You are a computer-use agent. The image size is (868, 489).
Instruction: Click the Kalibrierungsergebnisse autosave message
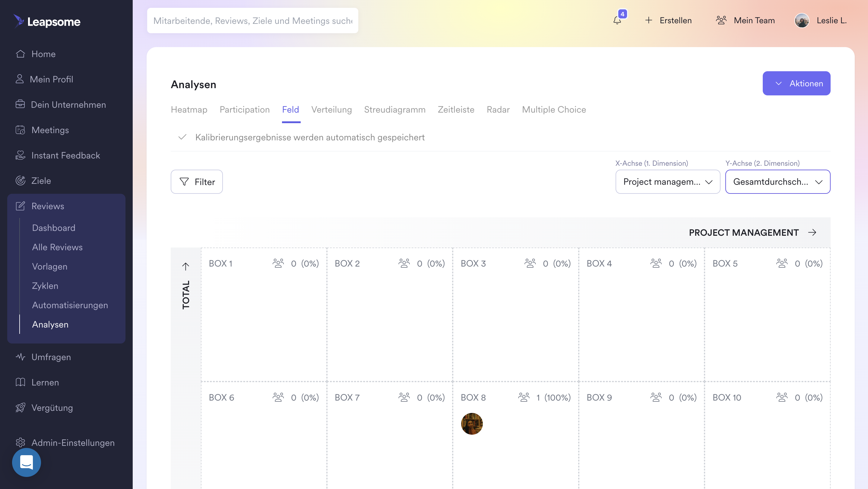pos(310,137)
